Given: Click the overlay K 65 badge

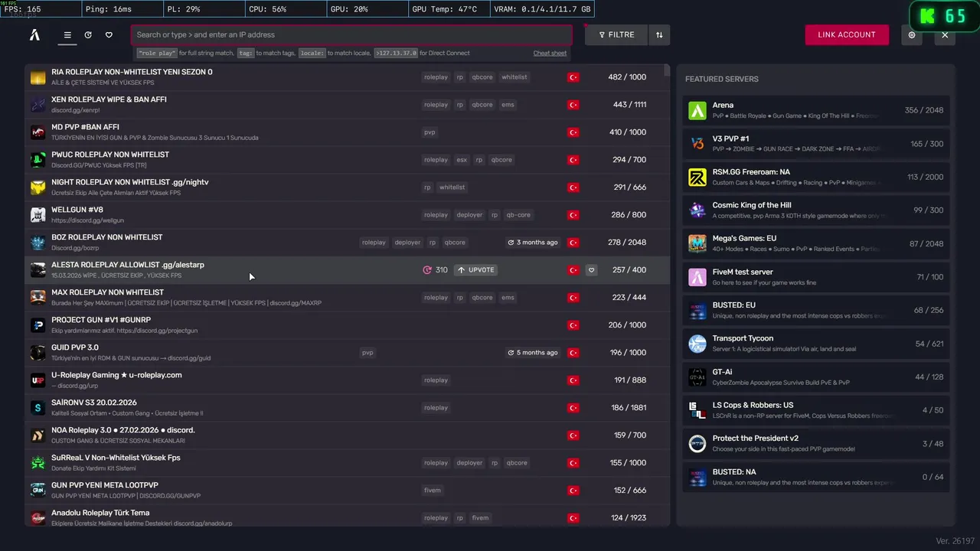Looking at the screenshot, I should 944,16.
